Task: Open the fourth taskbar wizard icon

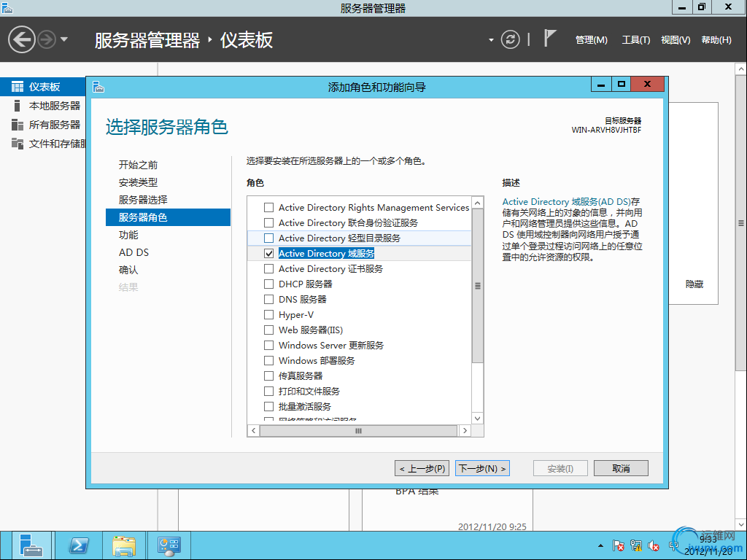Action: [169, 545]
